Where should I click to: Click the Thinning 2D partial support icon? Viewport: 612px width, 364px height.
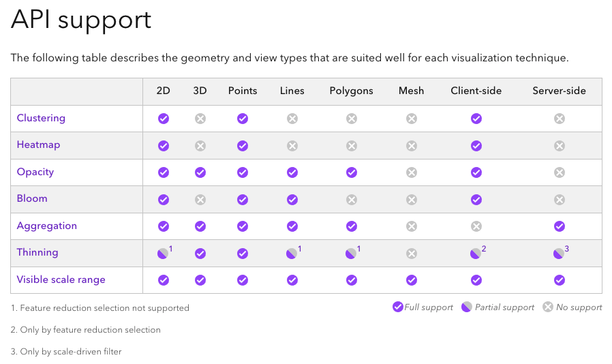(163, 254)
